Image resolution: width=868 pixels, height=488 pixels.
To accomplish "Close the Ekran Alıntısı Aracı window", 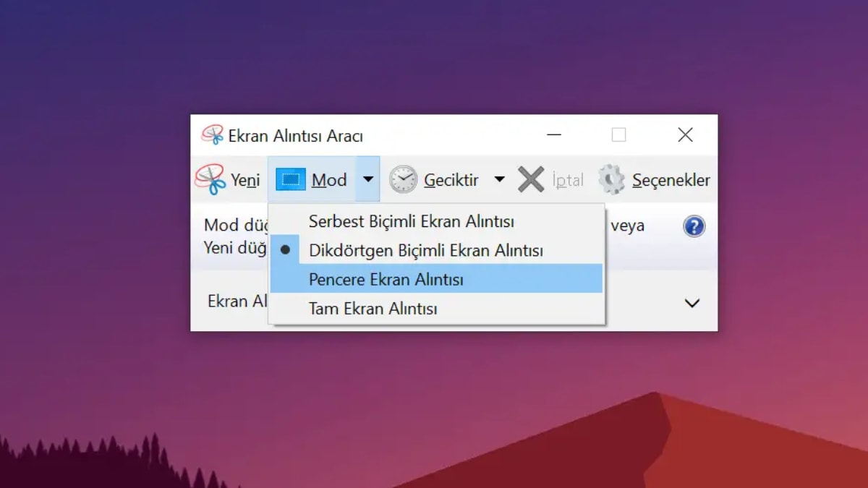I will pos(685,135).
